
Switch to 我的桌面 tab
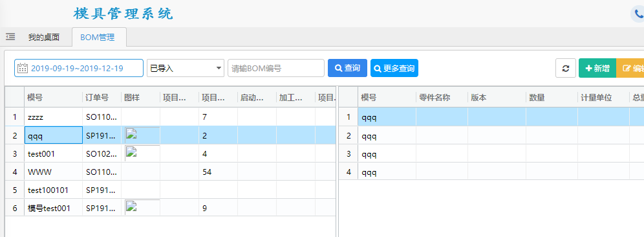44,38
